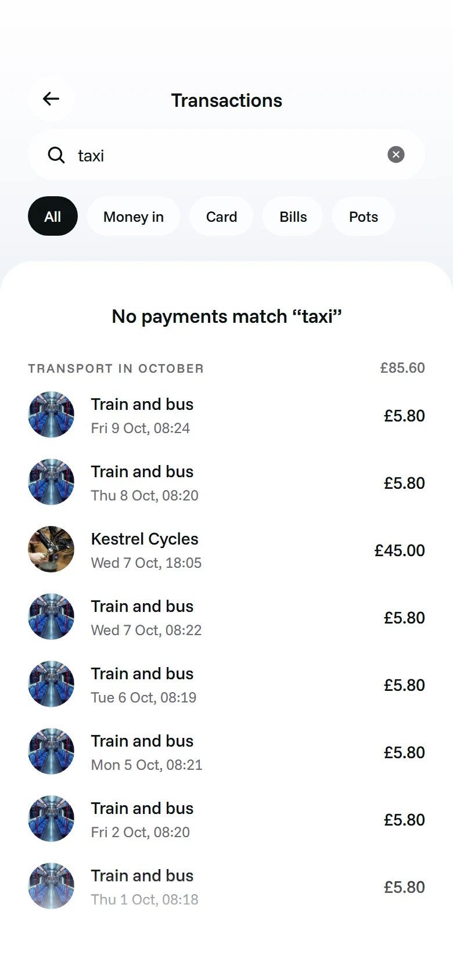Go back using the arrow icon
453x980 pixels.
click(x=51, y=99)
